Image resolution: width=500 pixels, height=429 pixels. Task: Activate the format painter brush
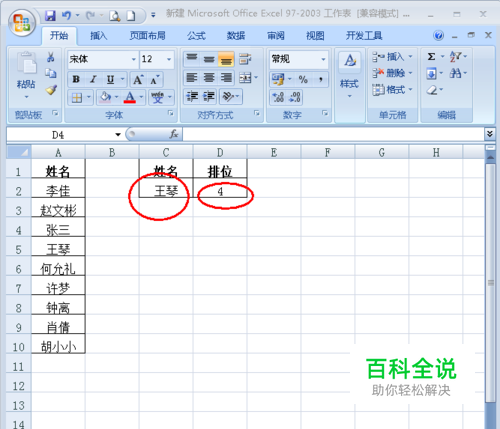[x=51, y=90]
